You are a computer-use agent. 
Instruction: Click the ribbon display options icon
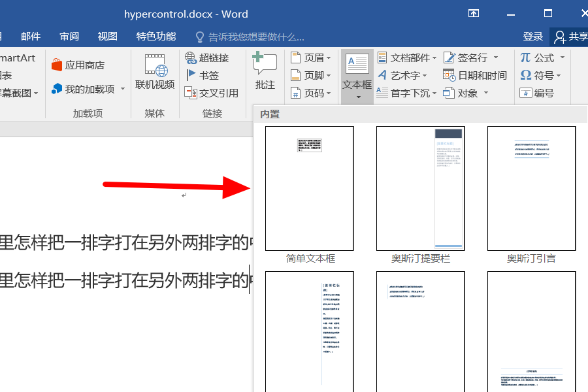click(x=474, y=14)
